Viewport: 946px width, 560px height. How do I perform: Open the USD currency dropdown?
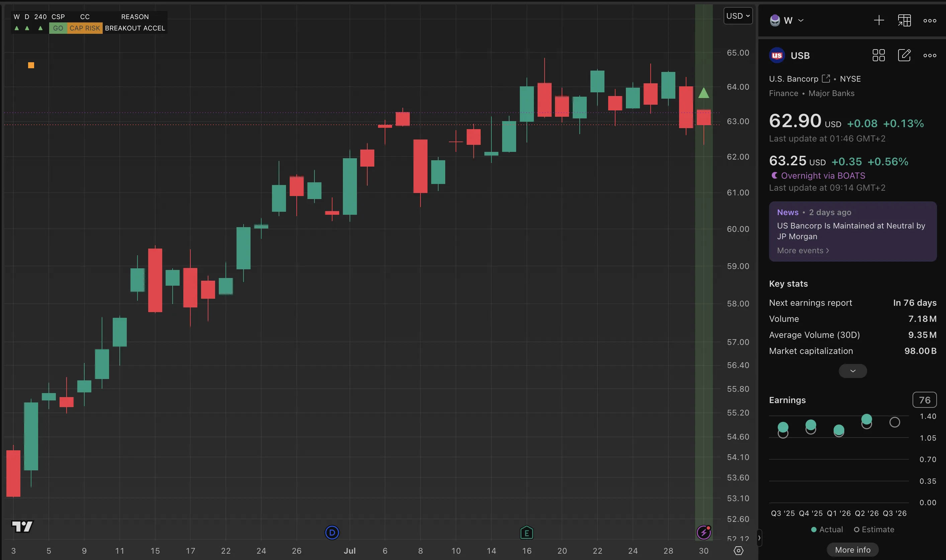(738, 16)
